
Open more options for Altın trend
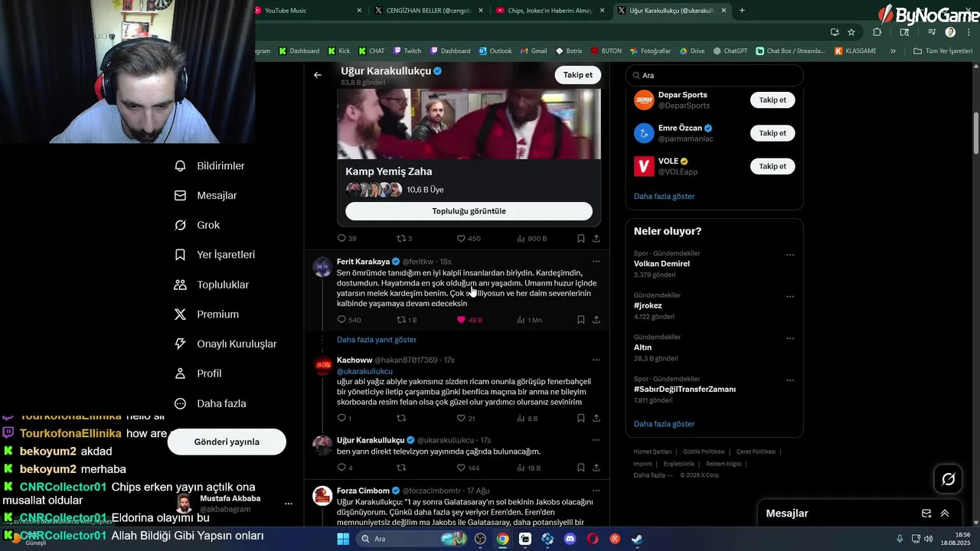pos(790,338)
